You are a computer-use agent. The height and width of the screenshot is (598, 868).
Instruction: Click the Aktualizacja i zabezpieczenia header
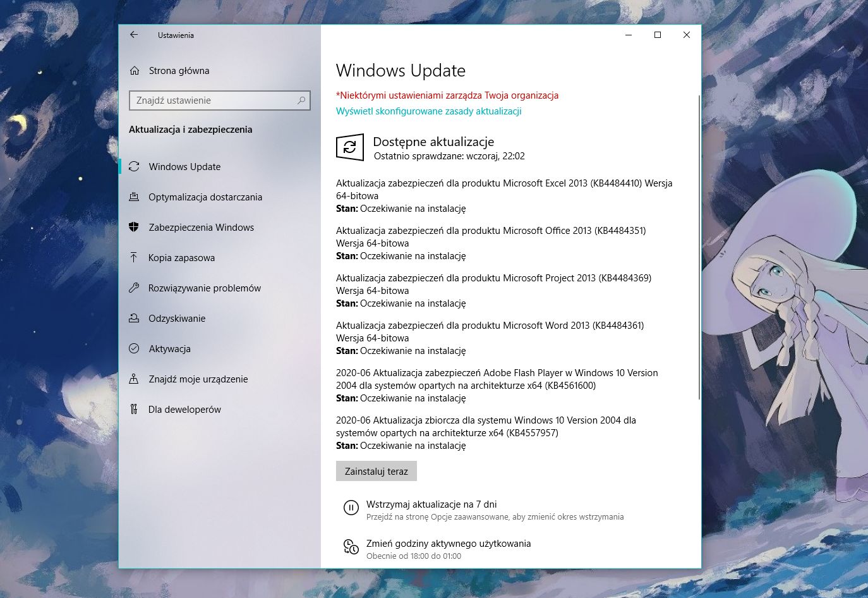pos(190,130)
